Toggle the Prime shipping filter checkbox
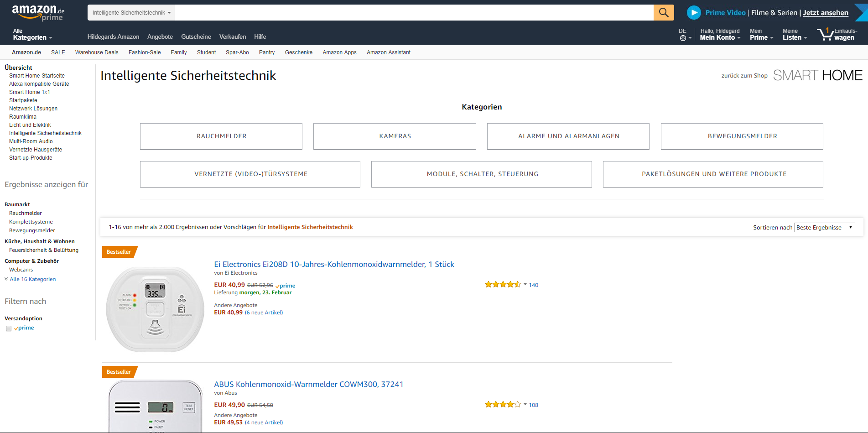Viewport: 868px width, 433px height. tap(9, 329)
